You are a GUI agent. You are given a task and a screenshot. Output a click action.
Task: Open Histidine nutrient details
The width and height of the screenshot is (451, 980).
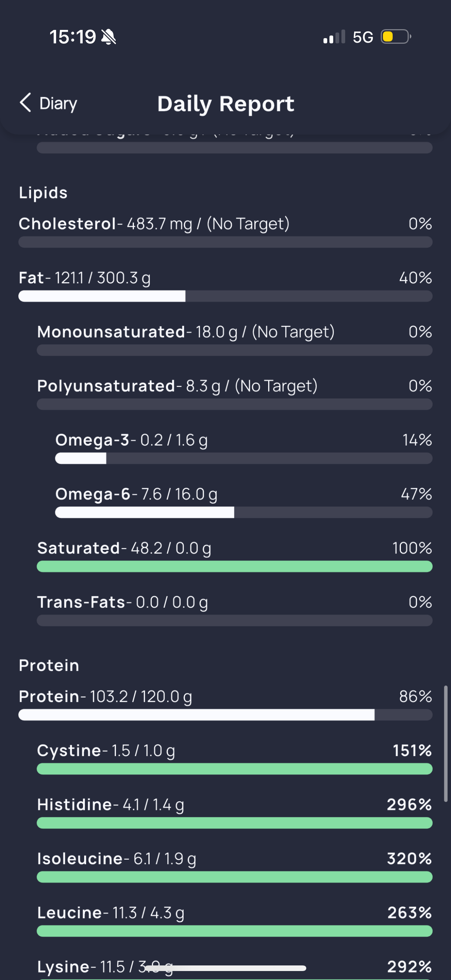(x=234, y=812)
